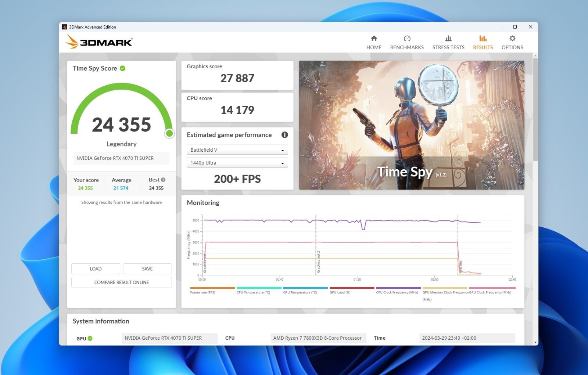
Task: Click Your score value 24 355
Action: click(85, 188)
